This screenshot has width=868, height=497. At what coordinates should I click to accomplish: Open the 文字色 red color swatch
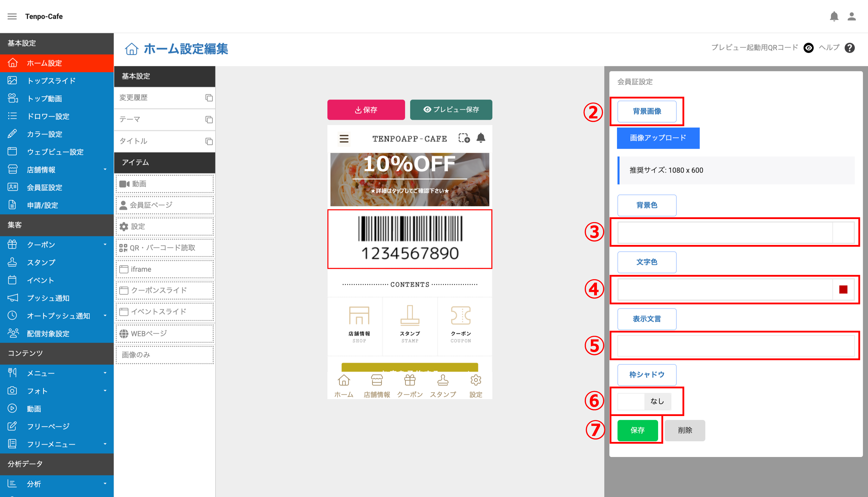pyautogui.click(x=843, y=290)
